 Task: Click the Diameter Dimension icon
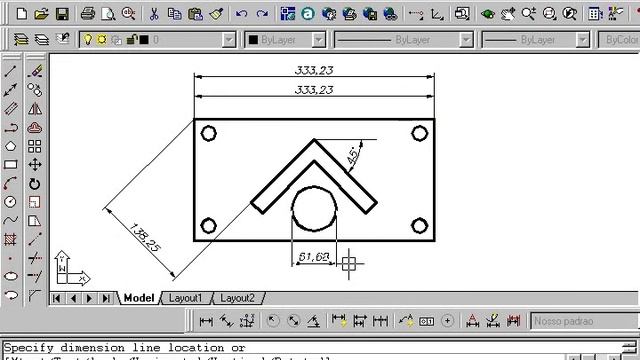293,322
